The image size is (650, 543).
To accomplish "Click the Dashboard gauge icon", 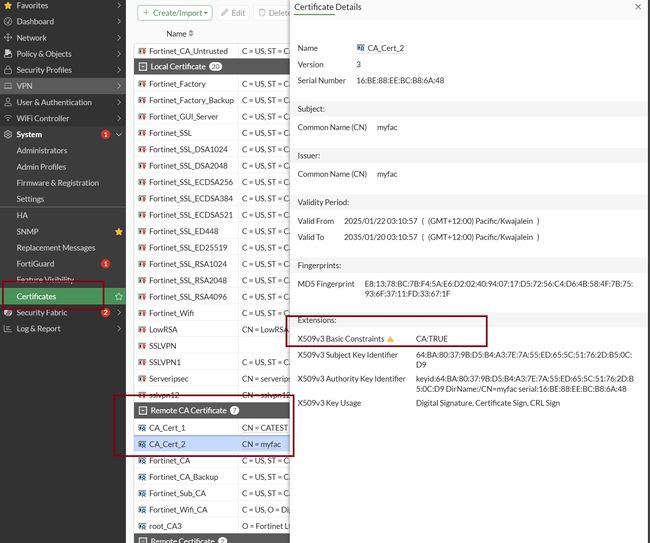I will click(x=8, y=22).
